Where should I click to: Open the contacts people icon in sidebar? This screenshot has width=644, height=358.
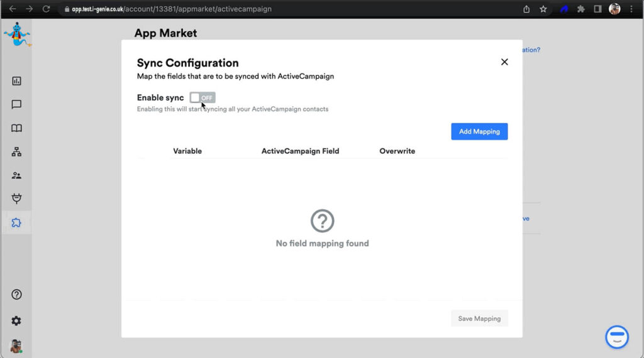[16, 176]
